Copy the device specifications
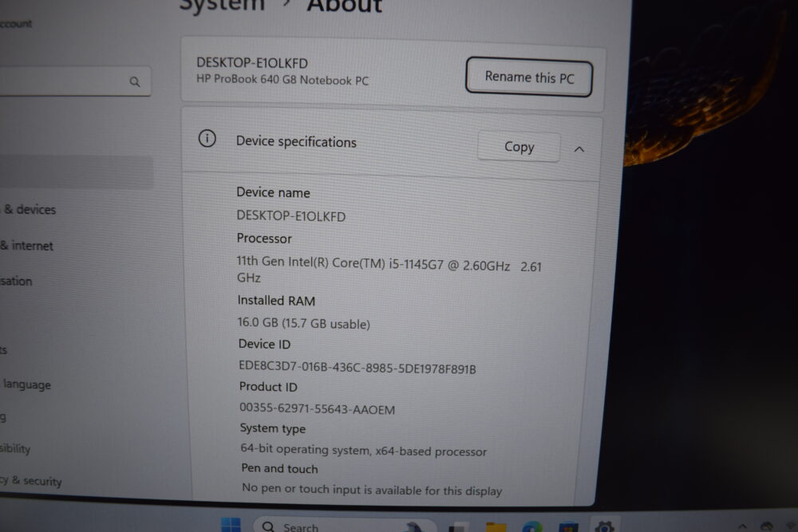The image size is (798, 532). pos(519,147)
